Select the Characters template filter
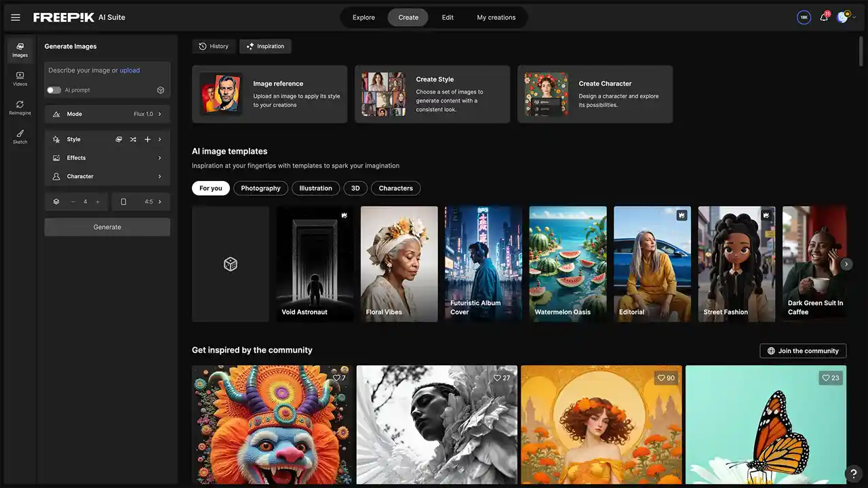The image size is (868, 488). click(x=395, y=188)
